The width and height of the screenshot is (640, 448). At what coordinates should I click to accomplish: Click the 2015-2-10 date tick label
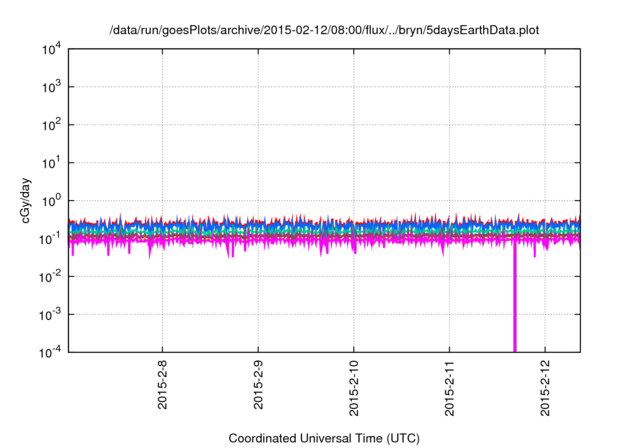pyautogui.click(x=353, y=388)
